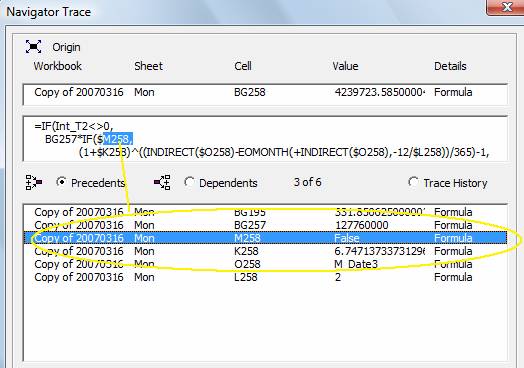Click the Cell column header
The height and width of the screenshot is (368, 524).
coord(243,66)
